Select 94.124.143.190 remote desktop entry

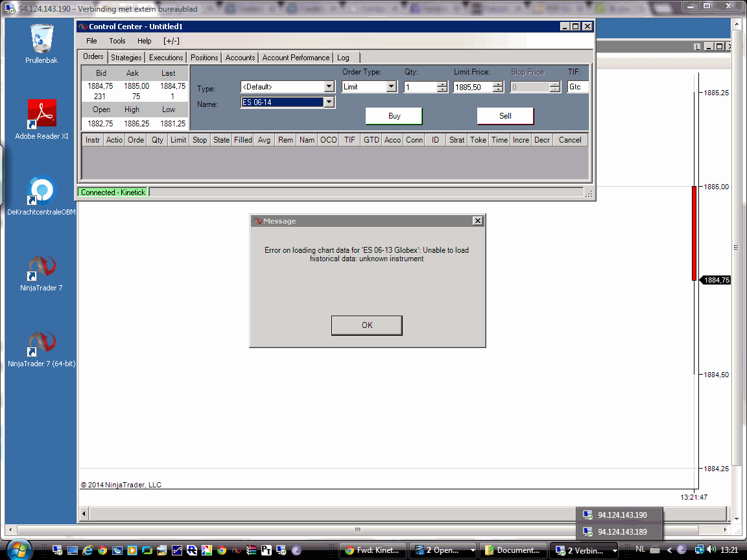tap(619, 515)
